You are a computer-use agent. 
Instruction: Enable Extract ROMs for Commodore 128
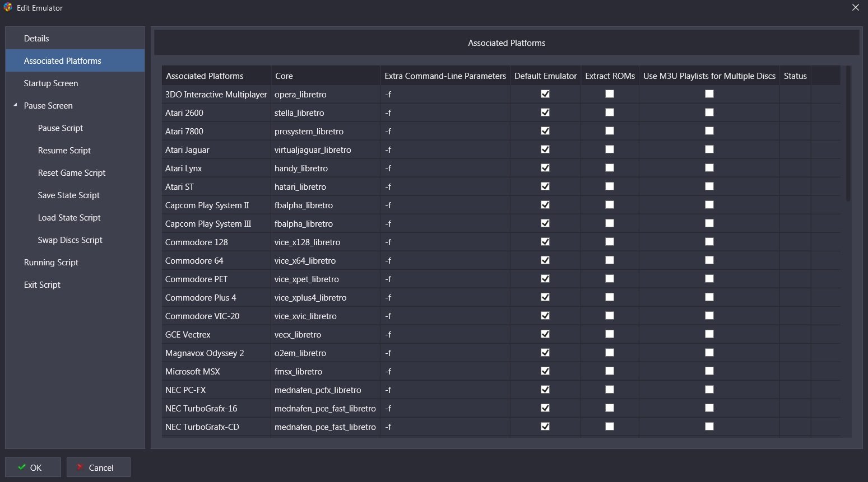pyautogui.click(x=610, y=242)
